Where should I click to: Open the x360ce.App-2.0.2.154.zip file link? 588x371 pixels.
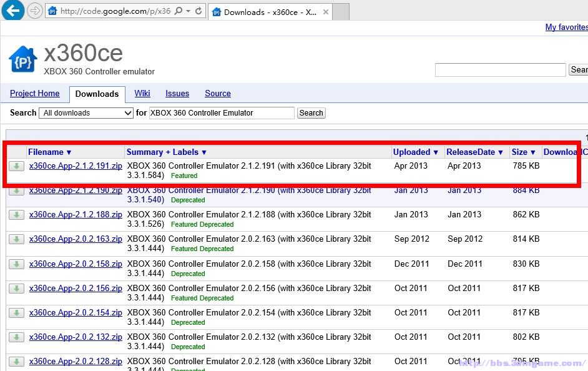tap(76, 312)
